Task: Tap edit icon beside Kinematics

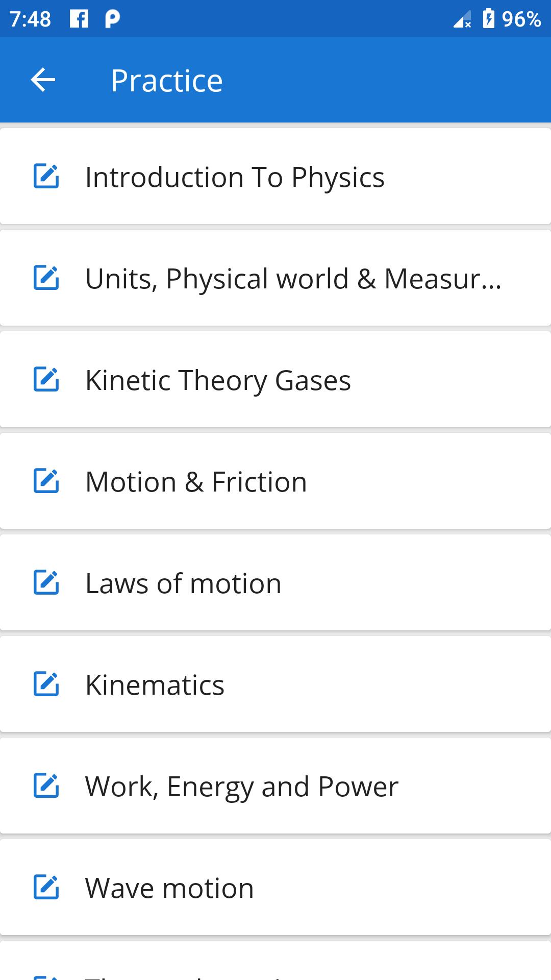Action: [x=46, y=684]
